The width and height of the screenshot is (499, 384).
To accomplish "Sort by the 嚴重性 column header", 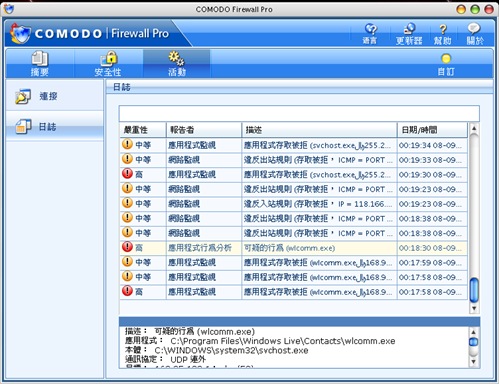I will coord(143,130).
